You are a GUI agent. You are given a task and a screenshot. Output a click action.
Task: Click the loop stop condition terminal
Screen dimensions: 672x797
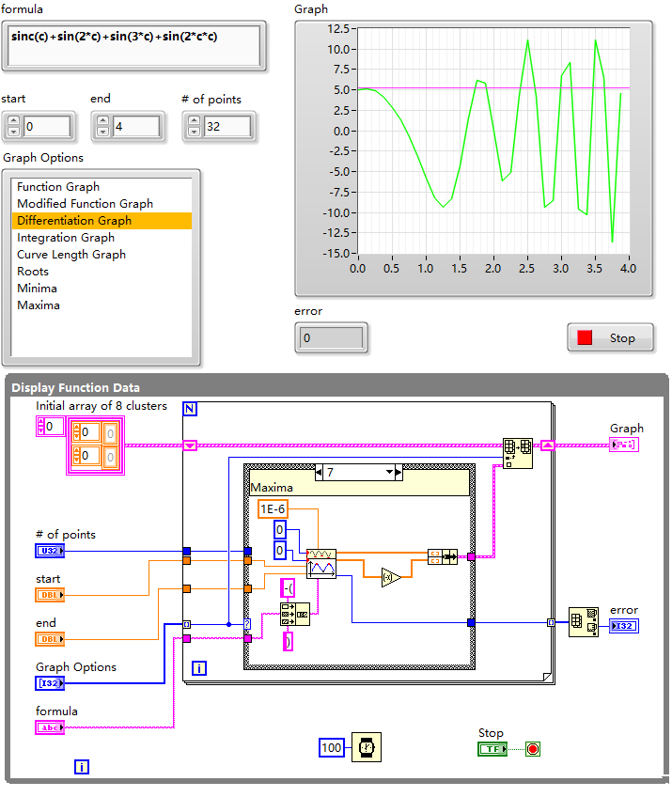point(533,749)
